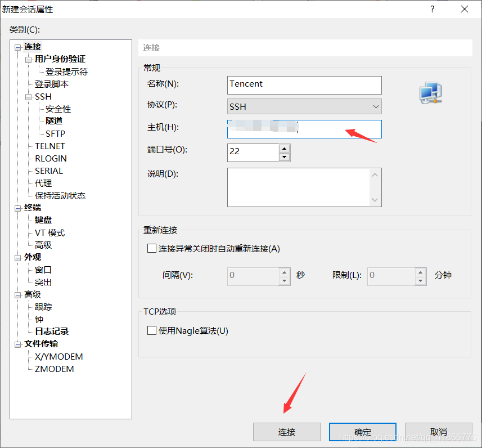Screen dimensions: 482x448
Task: Click the description box scroll down arrow
Action: [375, 200]
